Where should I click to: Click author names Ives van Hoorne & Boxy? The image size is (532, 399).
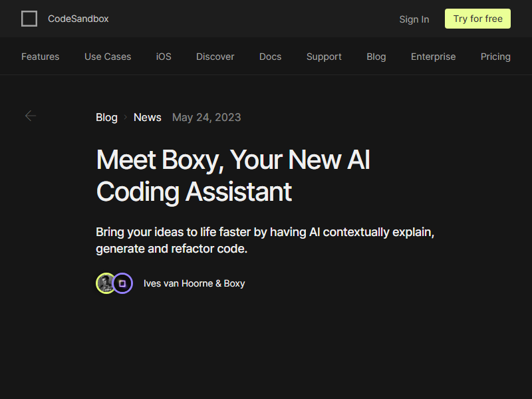point(194,283)
